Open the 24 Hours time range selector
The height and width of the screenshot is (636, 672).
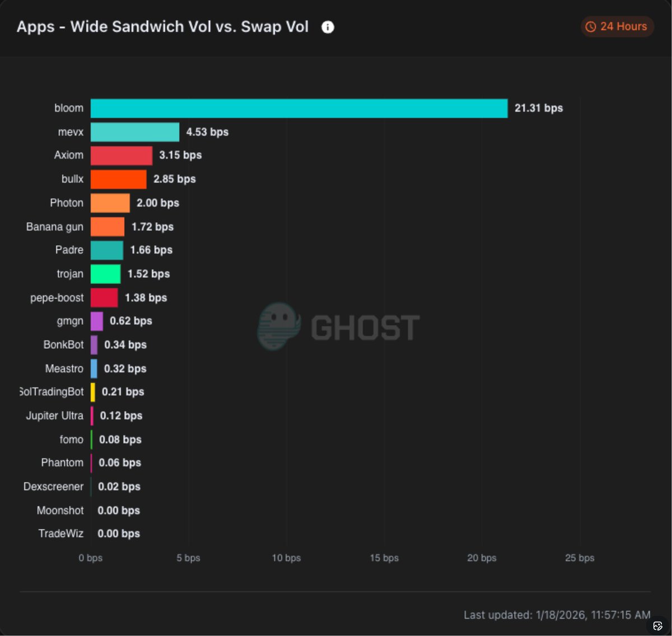[617, 26]
